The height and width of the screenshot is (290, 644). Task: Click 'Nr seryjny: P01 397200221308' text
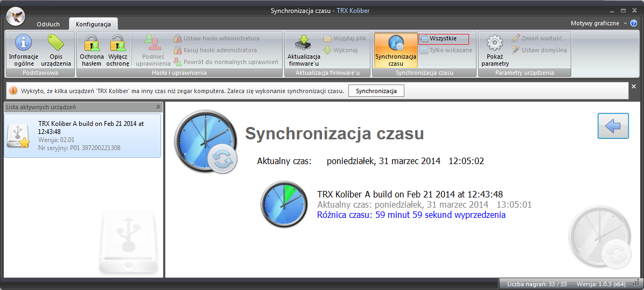79,147
